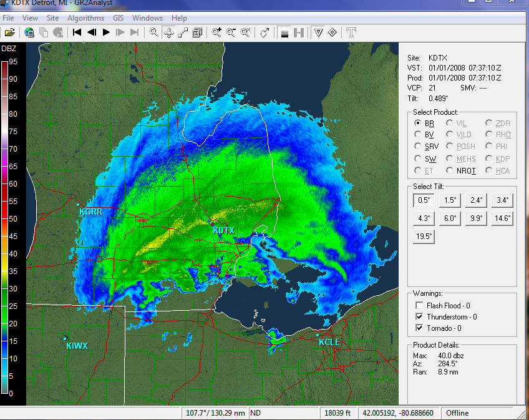The width and height of the screenshot is (529, 420).
Task: Click the zoom out toolbar icon
Action: [x=231, y=32]
